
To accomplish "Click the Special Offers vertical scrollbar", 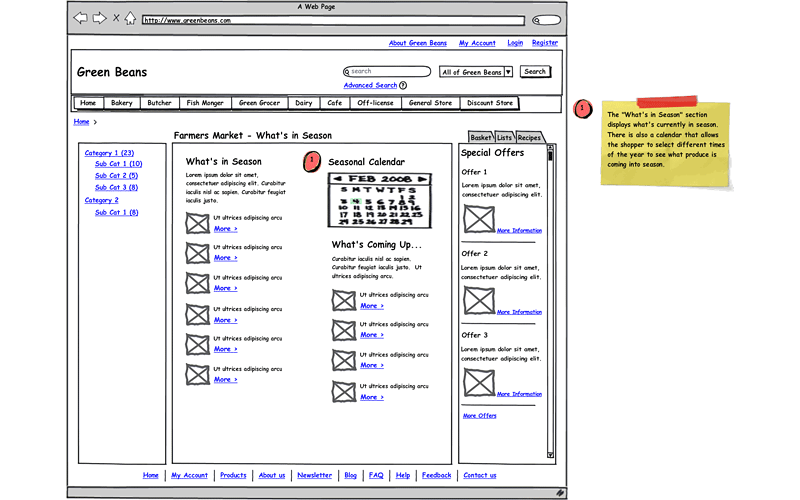I will [550, 300].
